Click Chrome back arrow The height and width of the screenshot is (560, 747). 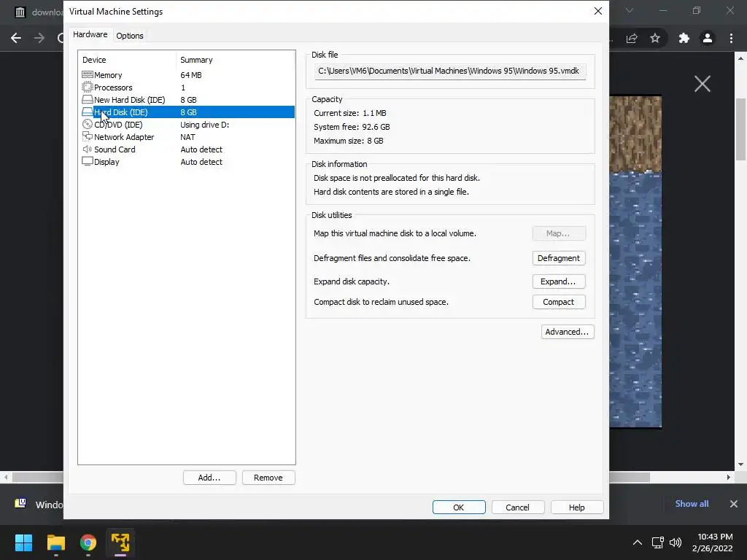tap(16, 38)
